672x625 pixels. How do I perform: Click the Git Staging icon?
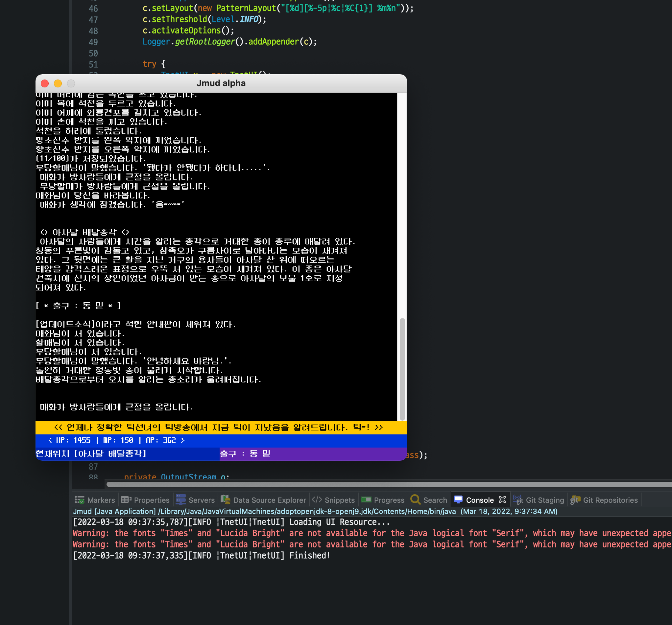coord(518,500)
